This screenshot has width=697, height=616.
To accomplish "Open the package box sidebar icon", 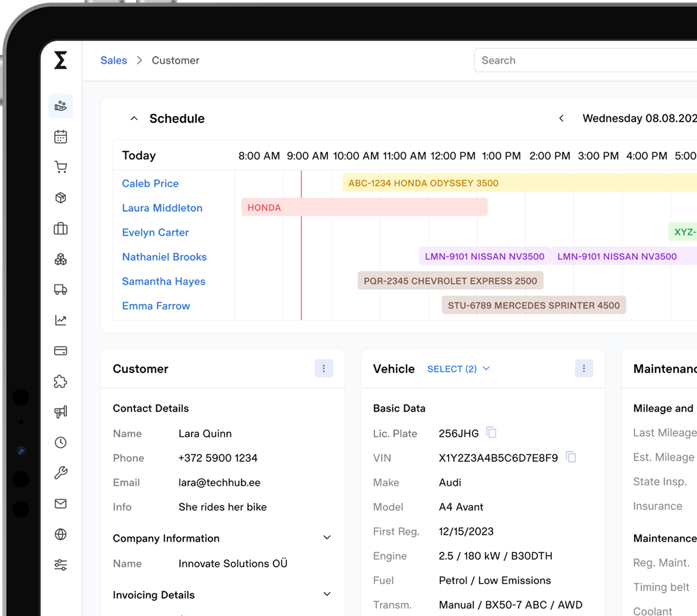I will 61,198.
